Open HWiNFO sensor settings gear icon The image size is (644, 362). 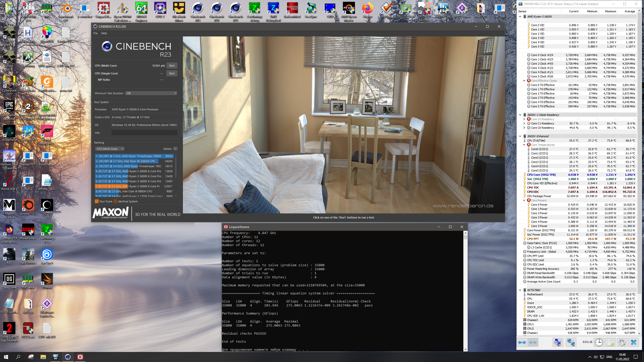click(622, 342)
